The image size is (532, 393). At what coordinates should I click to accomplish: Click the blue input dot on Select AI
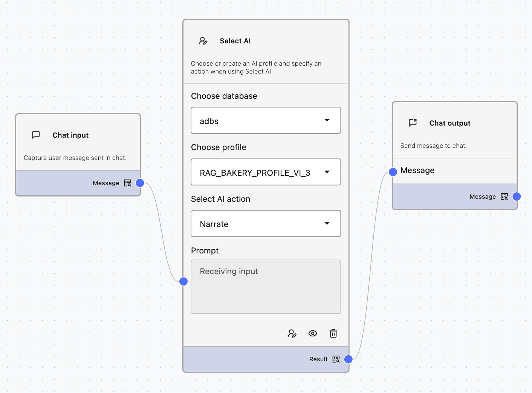(183, 281)
